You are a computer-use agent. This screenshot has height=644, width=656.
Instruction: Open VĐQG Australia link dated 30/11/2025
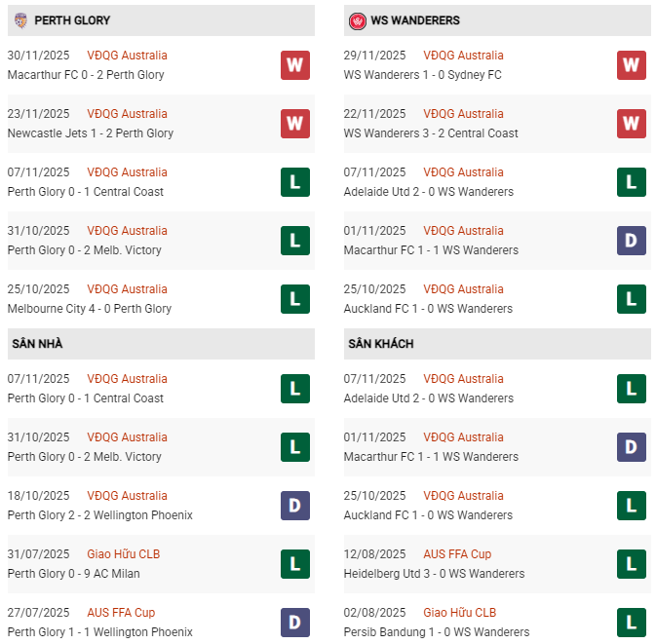tap(127, 56)
